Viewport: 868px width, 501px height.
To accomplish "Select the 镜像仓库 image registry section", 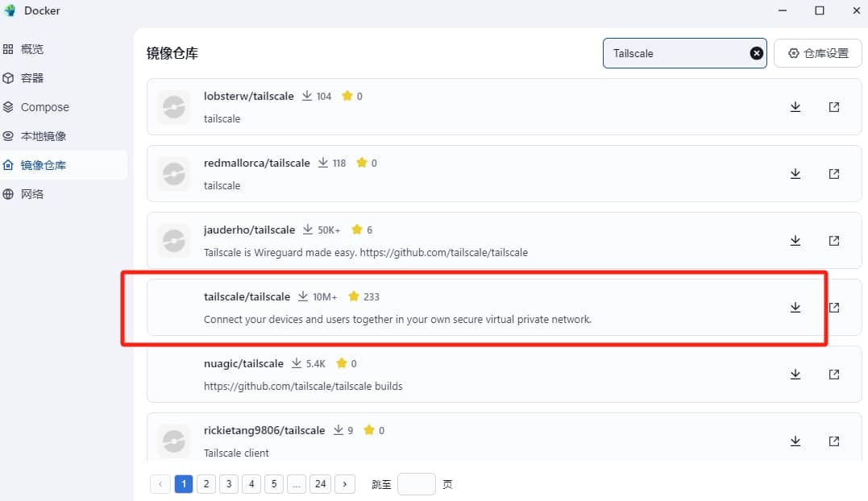I will [x=63, y=165].
